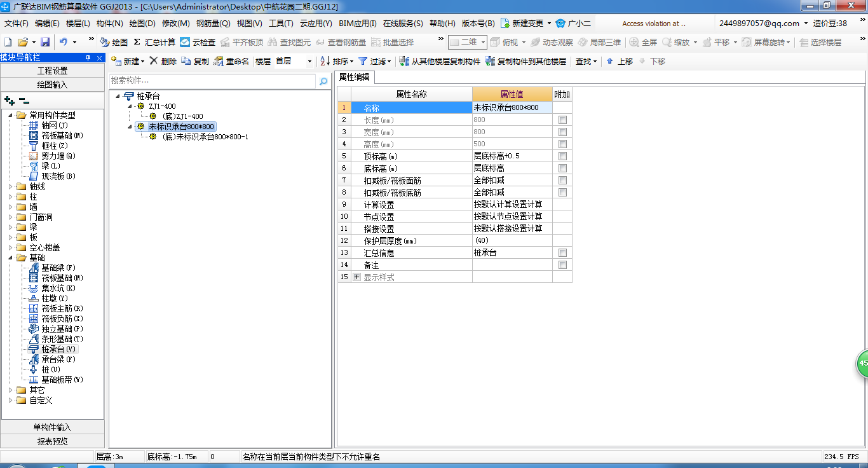The width and height of the screenshot is (868, 468).
Task: Open the BIM应用(I) menu
Action: [357, 23]
